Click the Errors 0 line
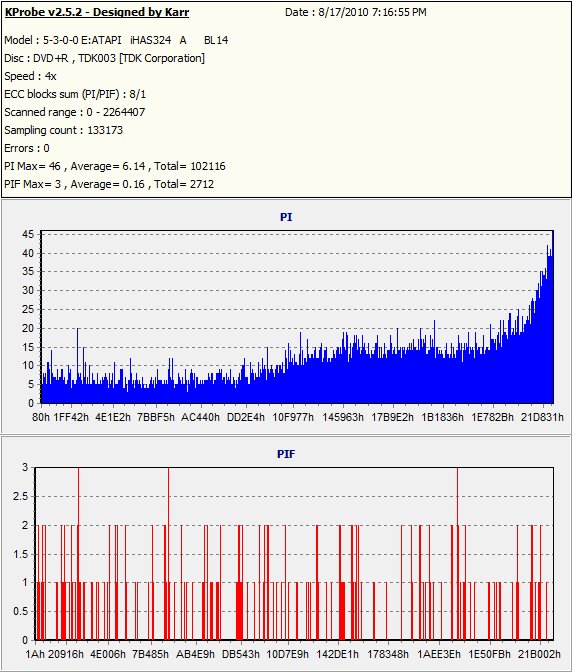The height and width of the screenshot is (672, 572). click(27, 148)
